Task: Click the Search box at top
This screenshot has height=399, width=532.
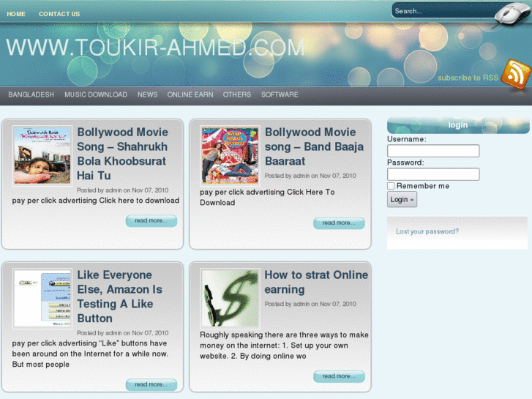Action: (x=439, y=11)
